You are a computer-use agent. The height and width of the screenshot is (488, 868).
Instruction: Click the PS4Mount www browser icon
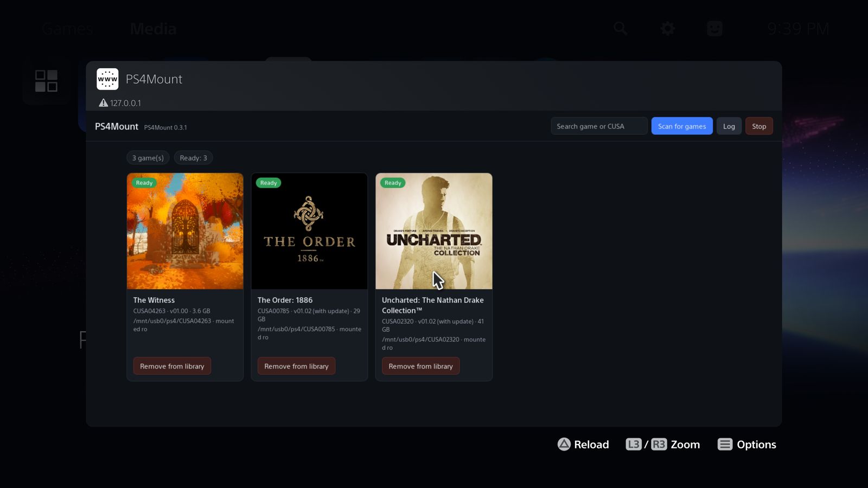pos(107,79)
